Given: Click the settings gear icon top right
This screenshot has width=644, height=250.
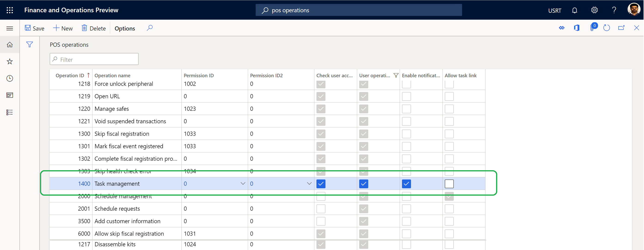Looking at the screenshot, I should click(x=595, y=10).
